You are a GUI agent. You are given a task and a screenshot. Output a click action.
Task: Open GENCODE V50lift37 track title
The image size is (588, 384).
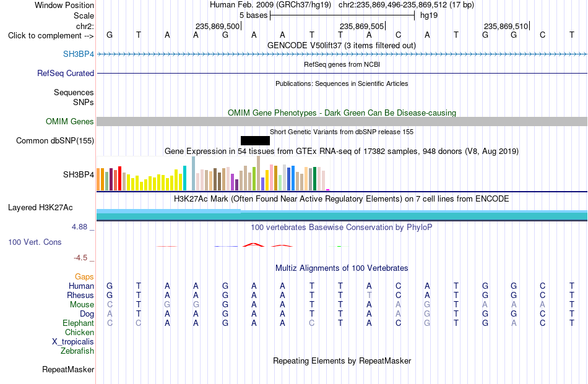(342, 45)
